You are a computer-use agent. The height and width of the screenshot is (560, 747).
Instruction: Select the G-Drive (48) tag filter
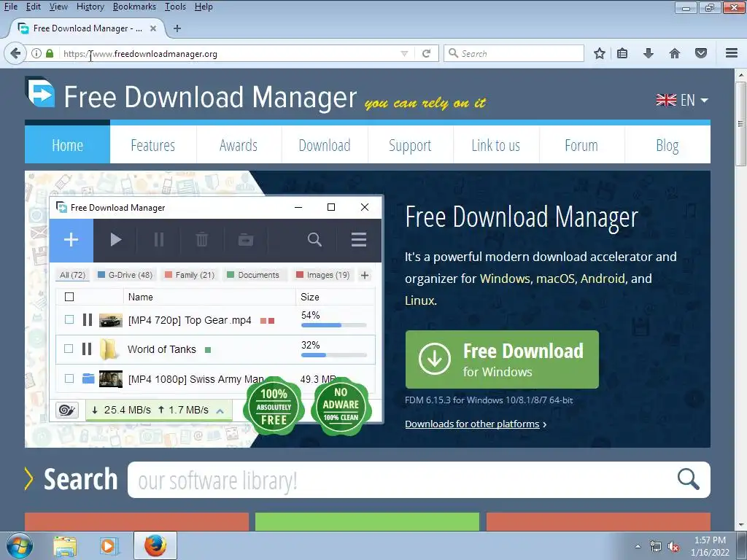point(125,275)
